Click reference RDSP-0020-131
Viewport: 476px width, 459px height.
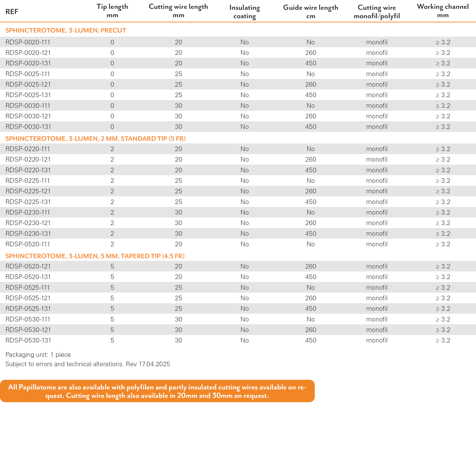28,63
